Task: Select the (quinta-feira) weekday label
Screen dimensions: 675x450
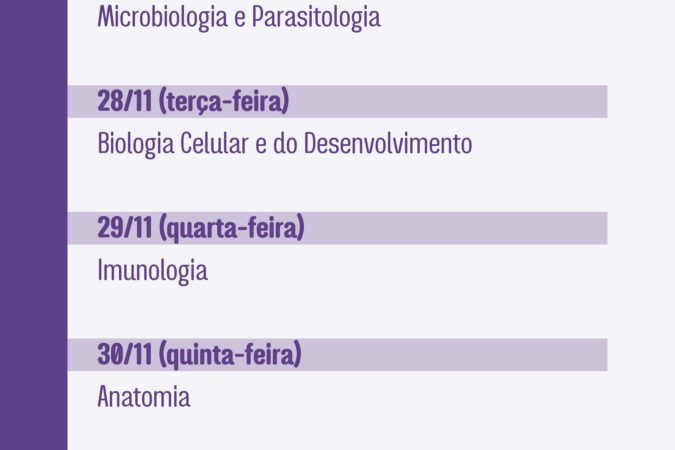Action: [x=230, y=355]
